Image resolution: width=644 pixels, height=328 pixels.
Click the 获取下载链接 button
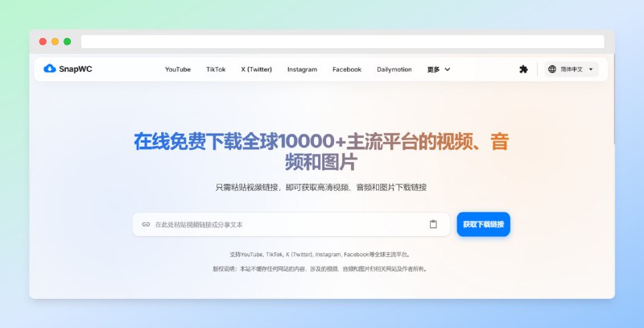coord(484,224)
